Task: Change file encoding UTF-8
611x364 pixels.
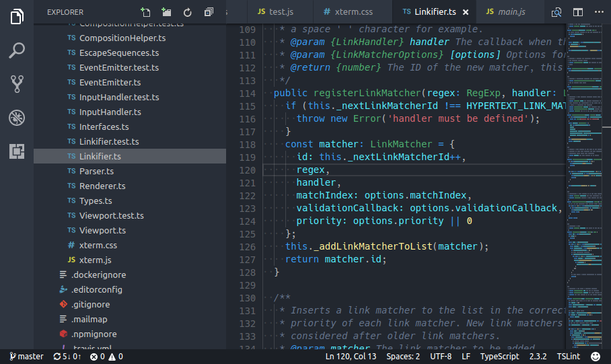Action: pos(441,356)
